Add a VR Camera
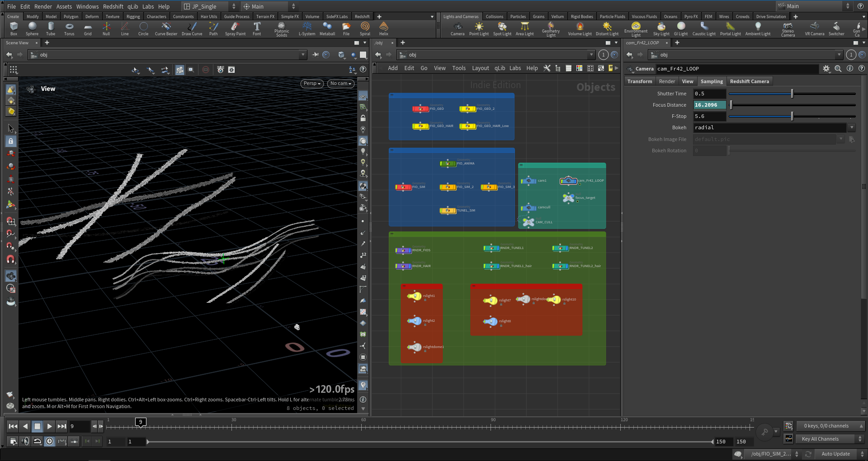Viewport: 868px width, 461px height. (815, 29)
